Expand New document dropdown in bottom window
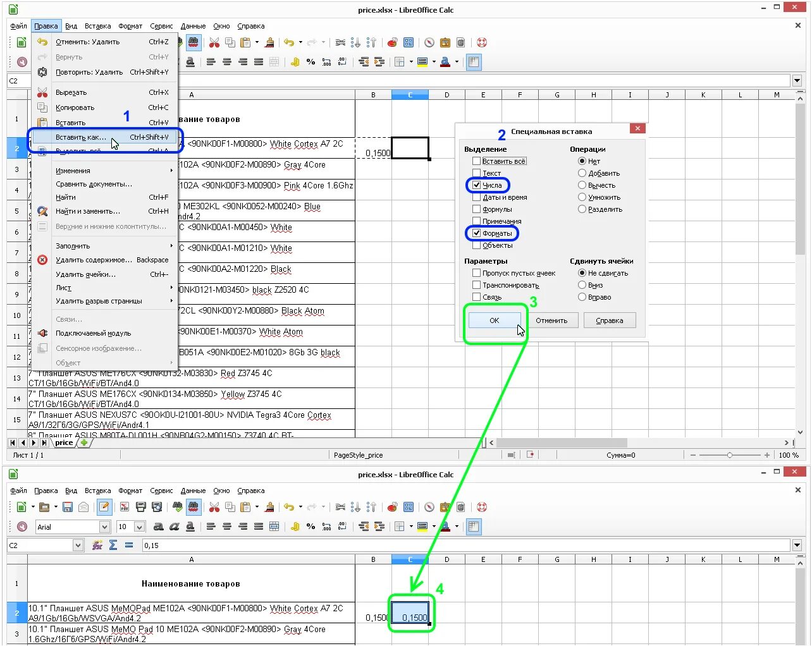The image size is (812, 646). 33,507
